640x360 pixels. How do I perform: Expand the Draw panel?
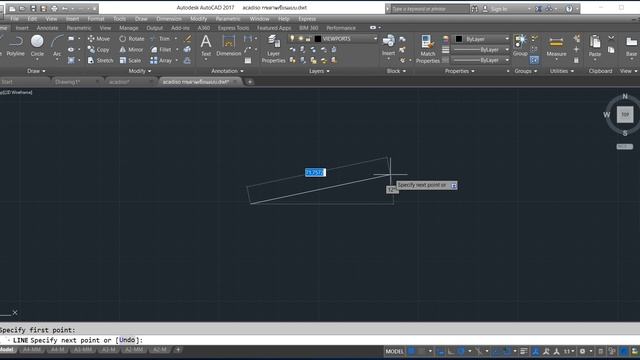[36, 71]
